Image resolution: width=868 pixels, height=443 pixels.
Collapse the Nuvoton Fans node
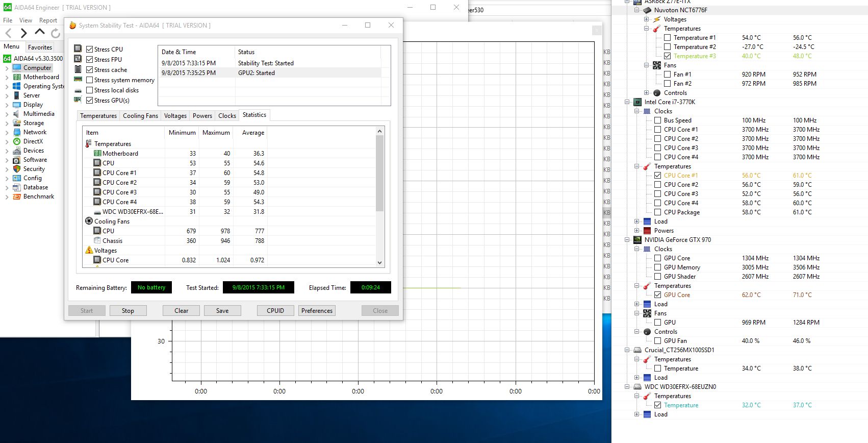tap(646, 65)
